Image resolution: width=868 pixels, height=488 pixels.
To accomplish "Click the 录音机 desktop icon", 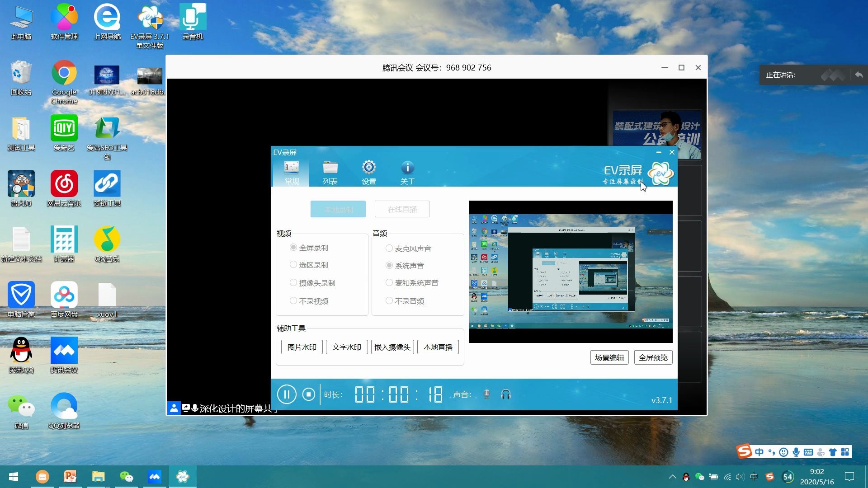I will [193, 22].
